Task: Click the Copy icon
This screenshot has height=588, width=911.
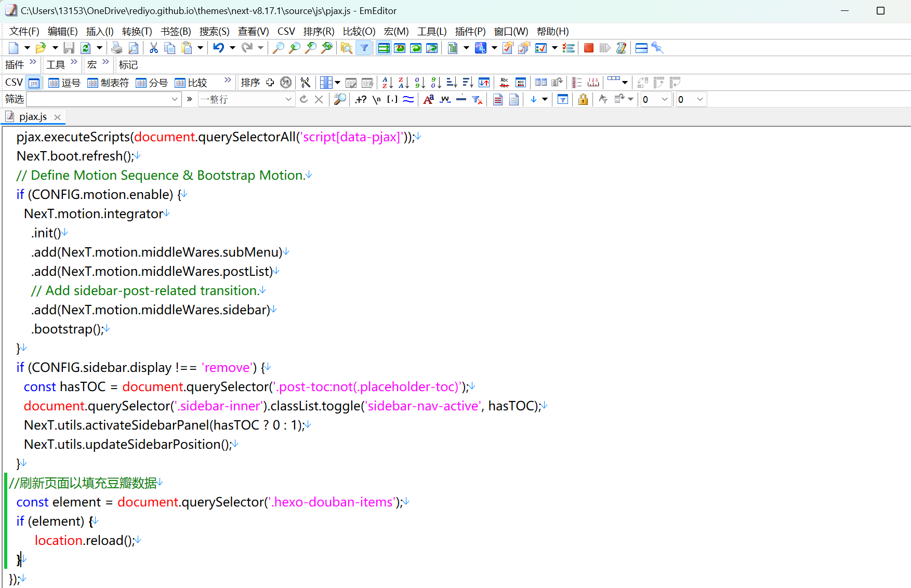Action: [169, 48]
